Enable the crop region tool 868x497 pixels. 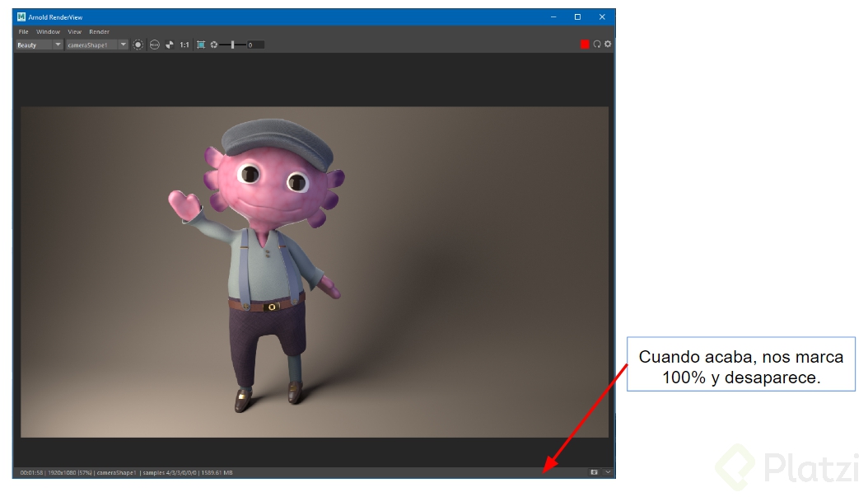coord(201,45)
